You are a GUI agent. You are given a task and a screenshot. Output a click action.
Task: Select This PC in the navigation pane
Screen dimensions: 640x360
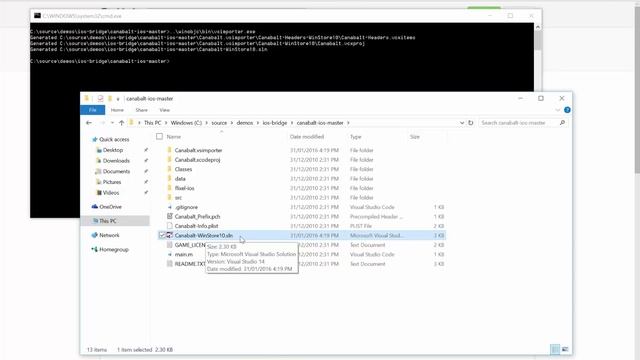pos(105,221)
